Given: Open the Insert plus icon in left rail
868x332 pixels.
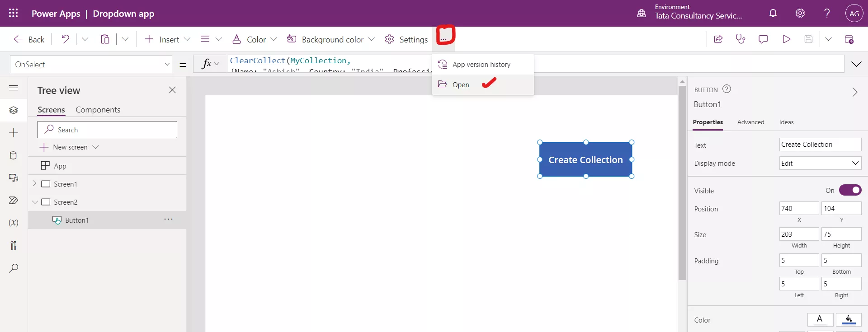Looking at the screenshot, I should tap(14, 133).
